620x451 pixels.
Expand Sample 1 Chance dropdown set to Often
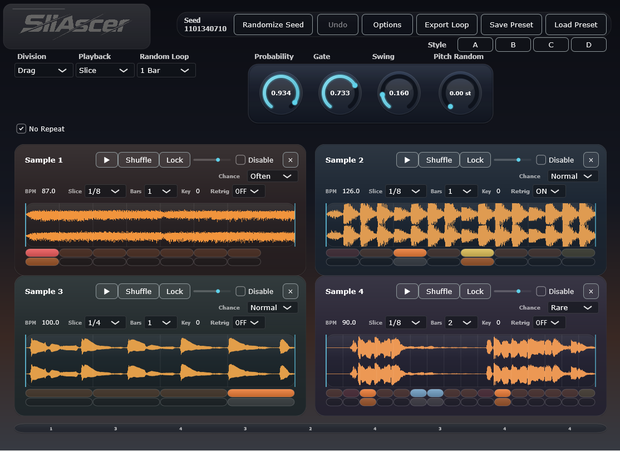coord(272,176)
